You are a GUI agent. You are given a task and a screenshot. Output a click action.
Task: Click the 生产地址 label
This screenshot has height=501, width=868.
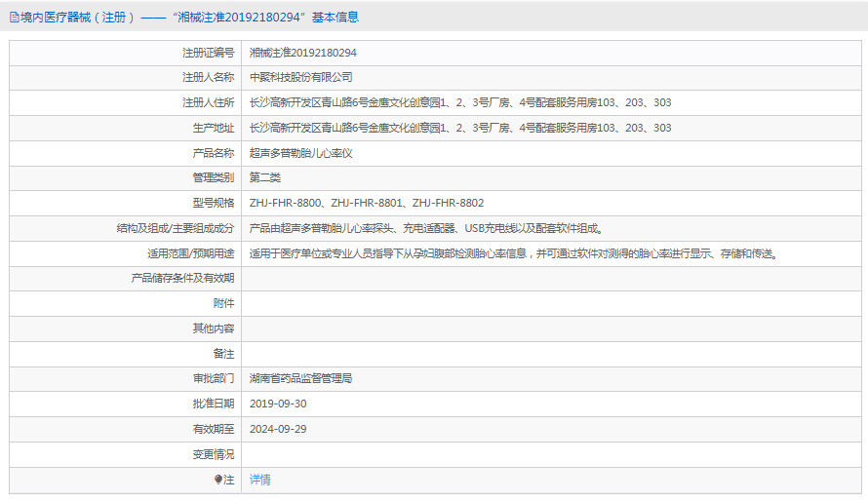214,129
